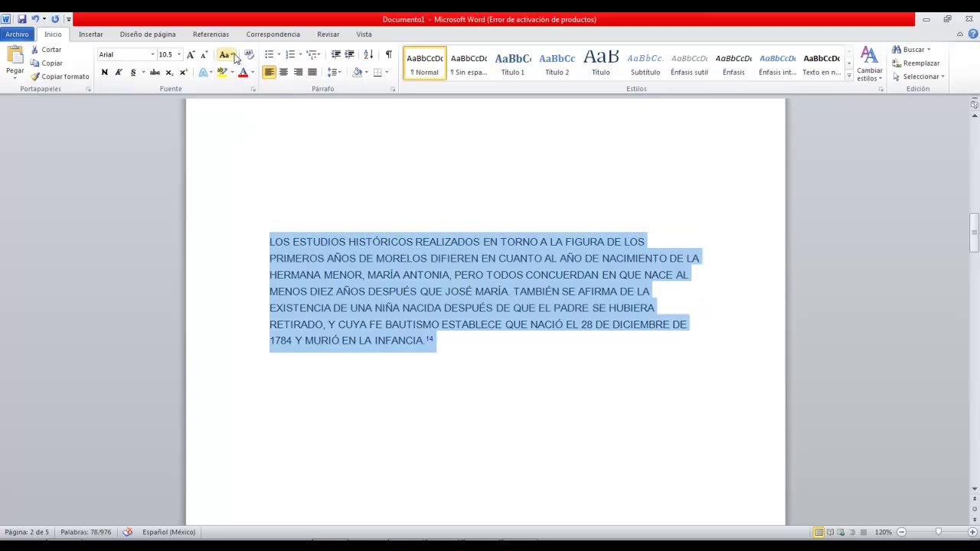Open the quick access toolbar customize arrow
980x551 pixels.
69,19
